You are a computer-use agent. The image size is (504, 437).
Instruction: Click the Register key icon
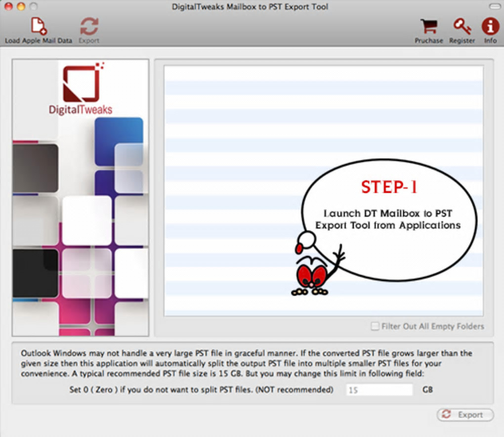(x=462, y=26)
